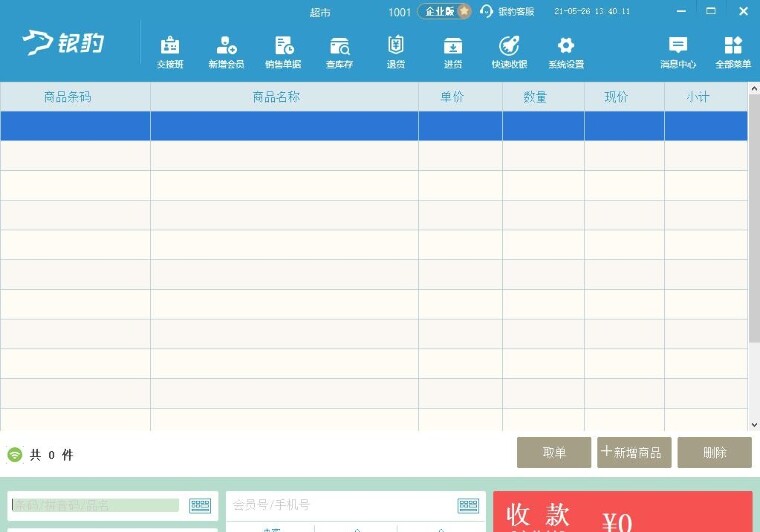Click the 新增商品 add product button

(x=634, y=453)
